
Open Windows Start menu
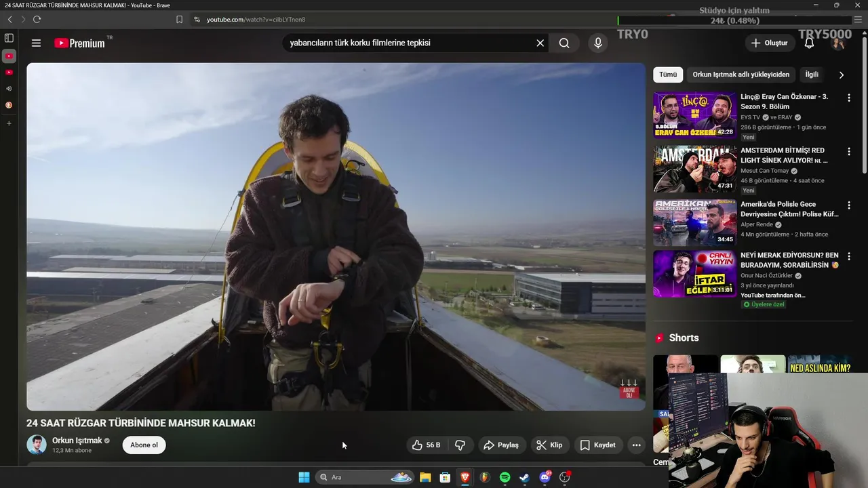point(304,477)
